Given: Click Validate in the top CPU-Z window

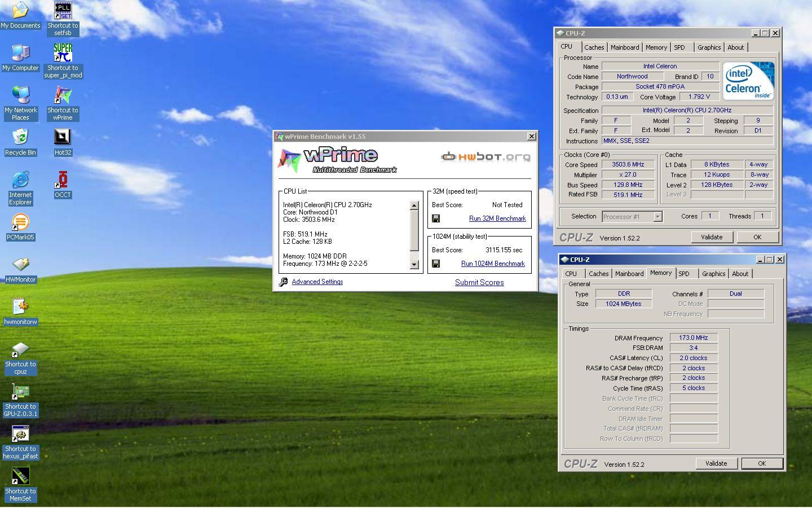Looking at the screenshot, I should 712,237.
